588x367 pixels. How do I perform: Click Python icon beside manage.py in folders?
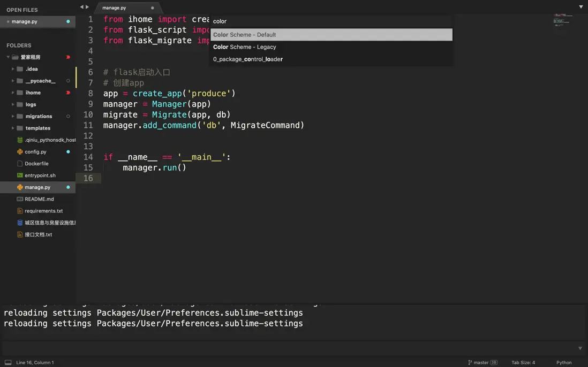20,187
